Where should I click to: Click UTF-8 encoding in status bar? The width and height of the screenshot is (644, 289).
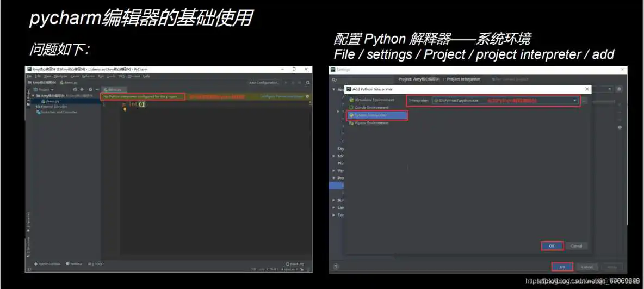coord(273,269)
